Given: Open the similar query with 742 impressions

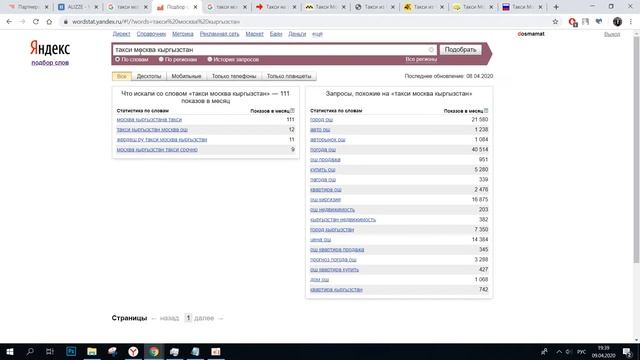Looking at the screenshot, I should coord(336,290).
